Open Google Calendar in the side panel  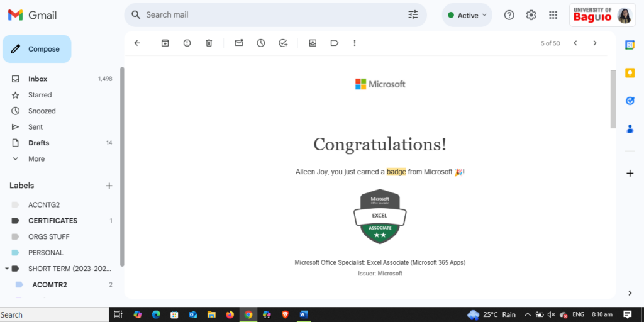(x=630, y=45)
